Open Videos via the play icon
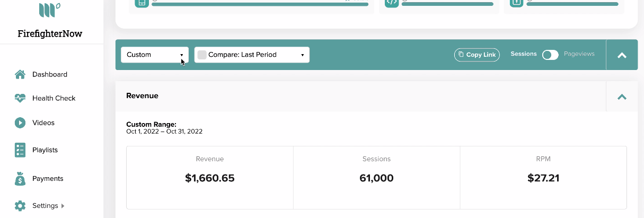The width and height of the screenshot is (644, 218). coord(20,123)
